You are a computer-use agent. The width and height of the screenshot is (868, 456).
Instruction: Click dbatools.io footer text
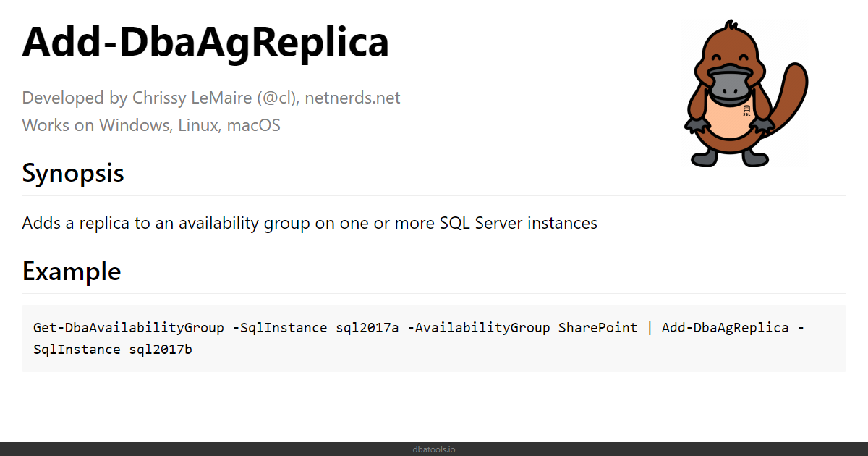[434, 449]
